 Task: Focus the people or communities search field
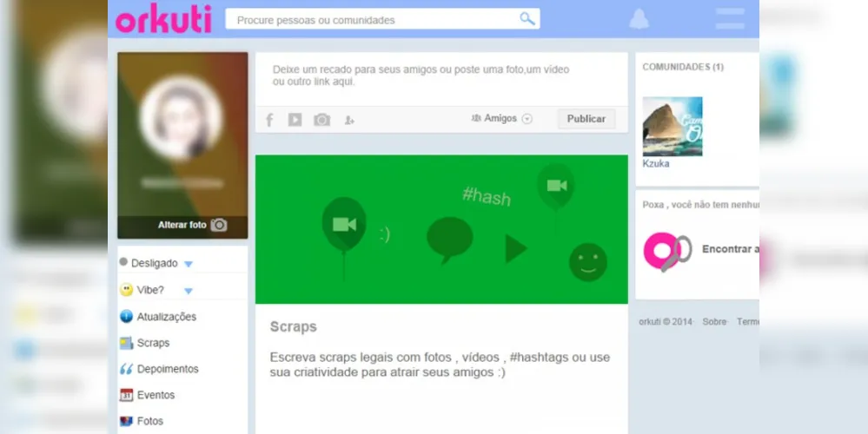click(x=382, y=19)
